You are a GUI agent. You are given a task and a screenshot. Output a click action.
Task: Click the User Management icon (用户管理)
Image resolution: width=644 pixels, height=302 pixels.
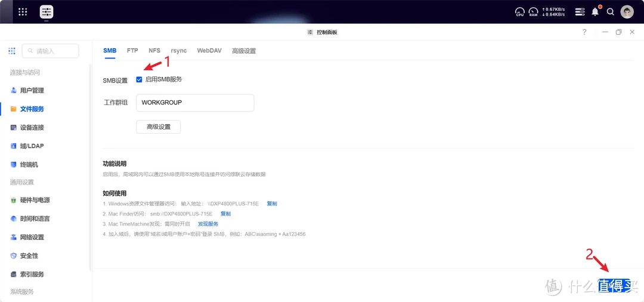click(x=14, y=90)
